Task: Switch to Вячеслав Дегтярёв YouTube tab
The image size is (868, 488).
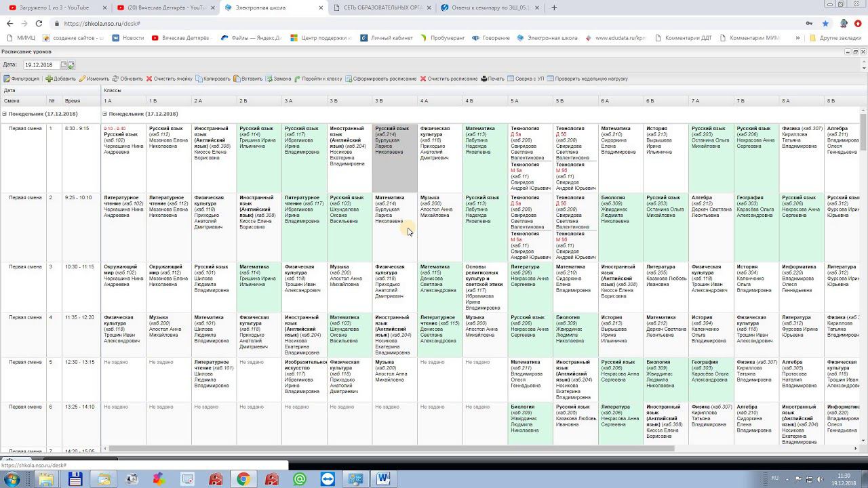Action: click(167, 7)
